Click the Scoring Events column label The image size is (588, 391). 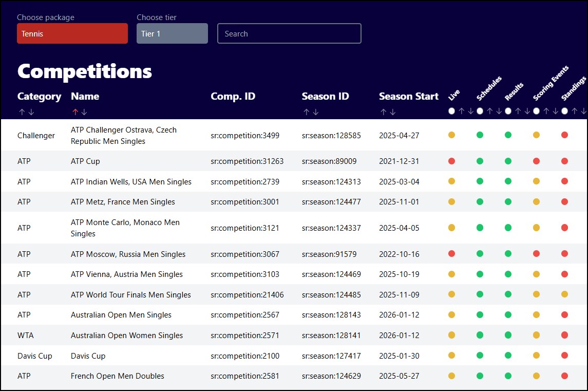(x=551, y=83)
